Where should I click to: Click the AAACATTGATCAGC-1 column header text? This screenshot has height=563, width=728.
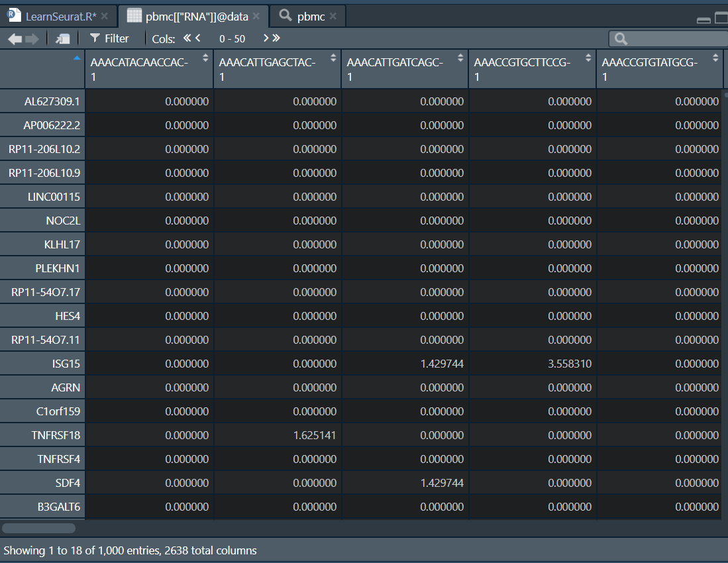(x=395, y=69)
